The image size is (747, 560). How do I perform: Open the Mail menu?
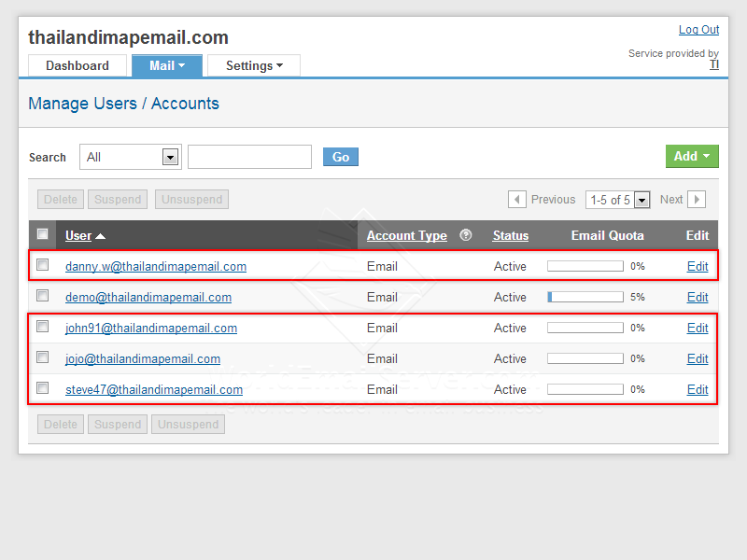(x=166, y=65)
